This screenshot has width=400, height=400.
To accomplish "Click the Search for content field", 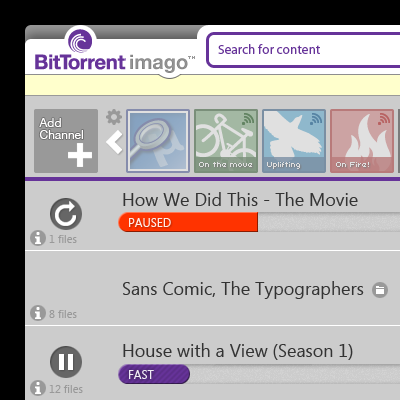I will coord(303,50).
